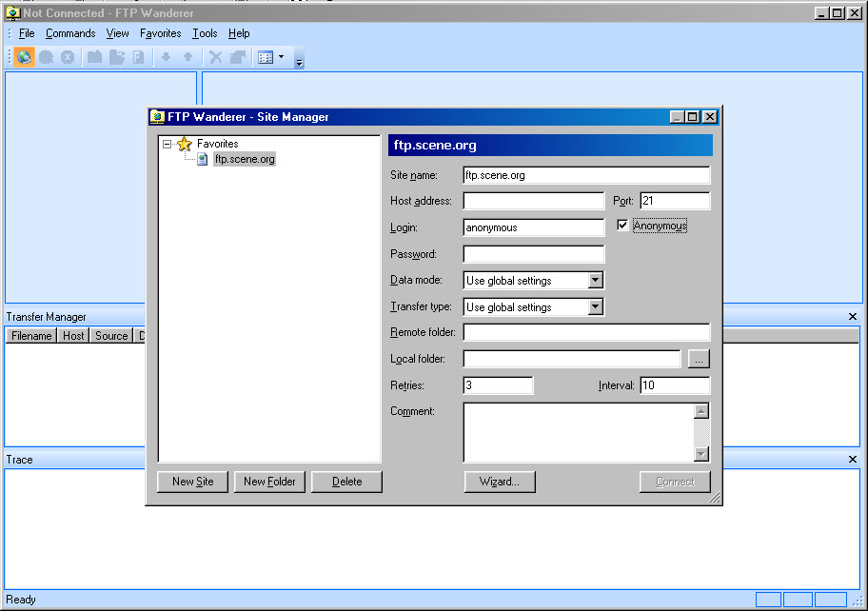The height and width of the screenshot is (611, 868).
Task: Open the view mode dropdown arrow in toolbar
Action: click(x=281, y=57)
